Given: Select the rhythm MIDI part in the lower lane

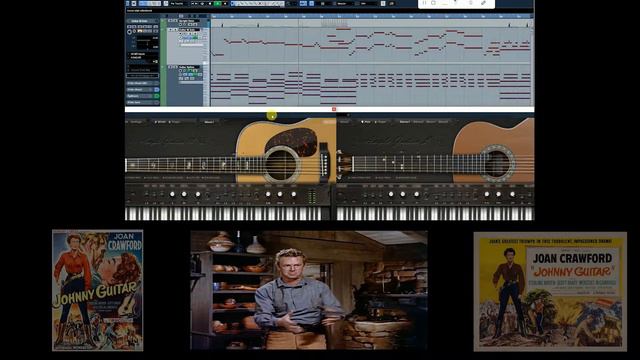Looking at the screenshot, I should (371, 87).
